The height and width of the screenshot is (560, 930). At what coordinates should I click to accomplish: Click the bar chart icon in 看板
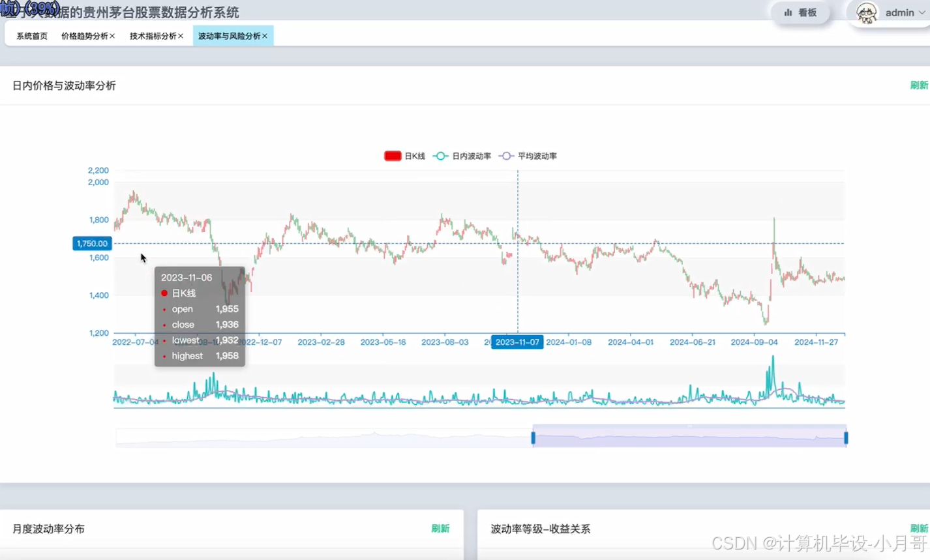pyautogui.click(x=788, y=12)
